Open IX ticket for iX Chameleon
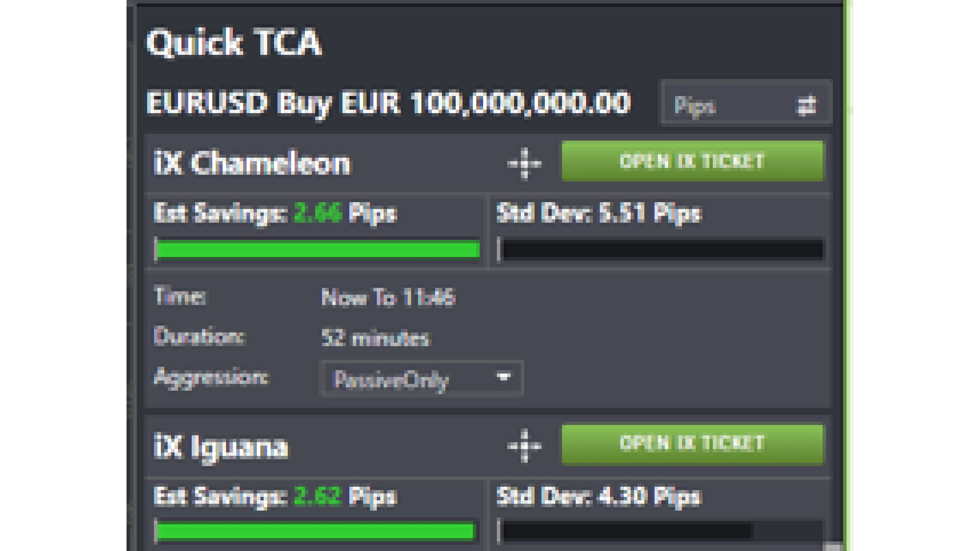This screenshot has height=551, width=980. click(x=692, y=161)
